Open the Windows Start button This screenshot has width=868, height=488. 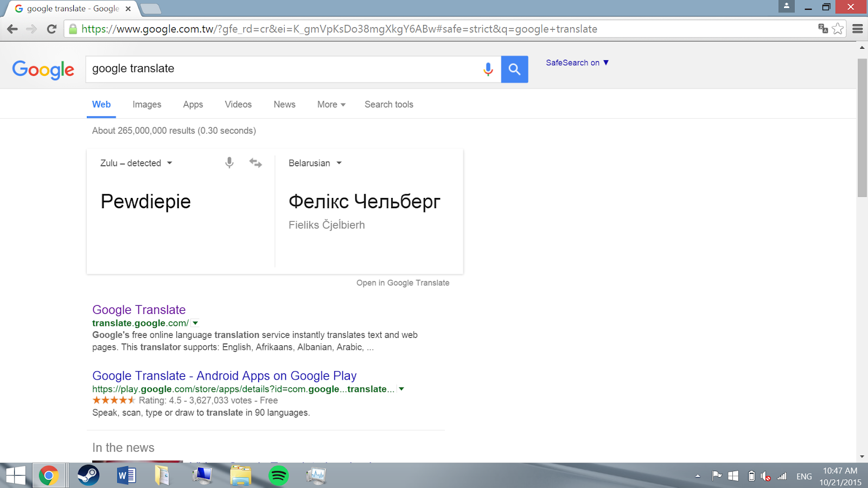(x=15, y=476)
